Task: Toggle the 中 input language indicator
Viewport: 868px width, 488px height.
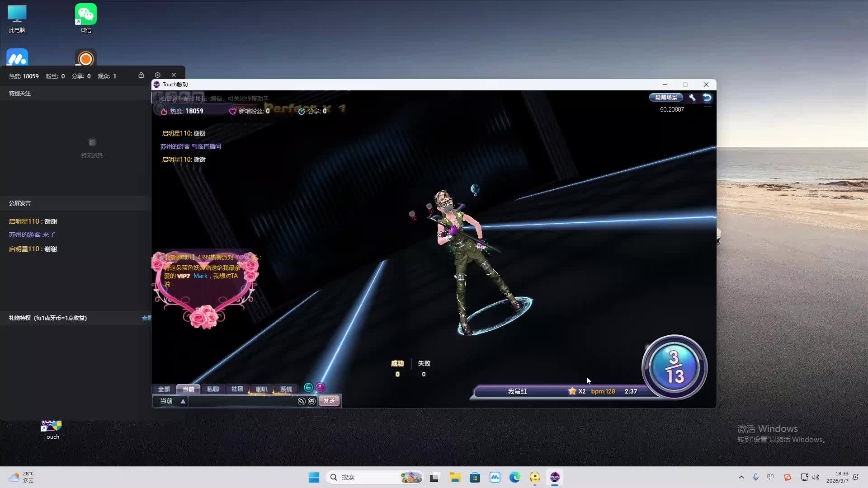Action: pyautogui.click(x=770, y=477)
